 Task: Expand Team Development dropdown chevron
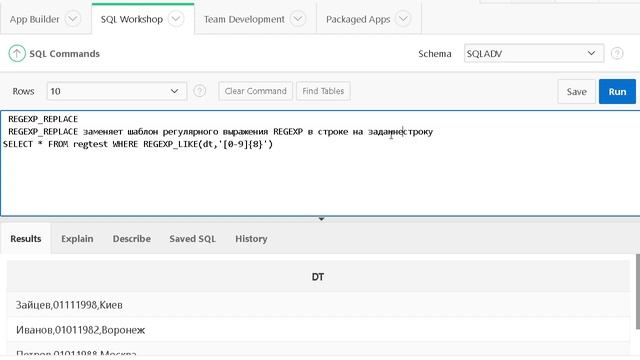point(298,19)
